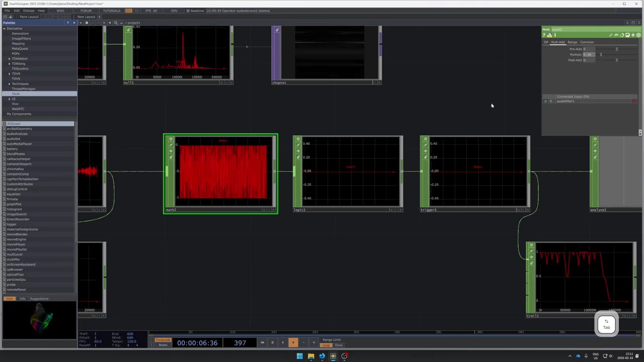
Task: Toggle the null1 node top flag
Action: 128,30
